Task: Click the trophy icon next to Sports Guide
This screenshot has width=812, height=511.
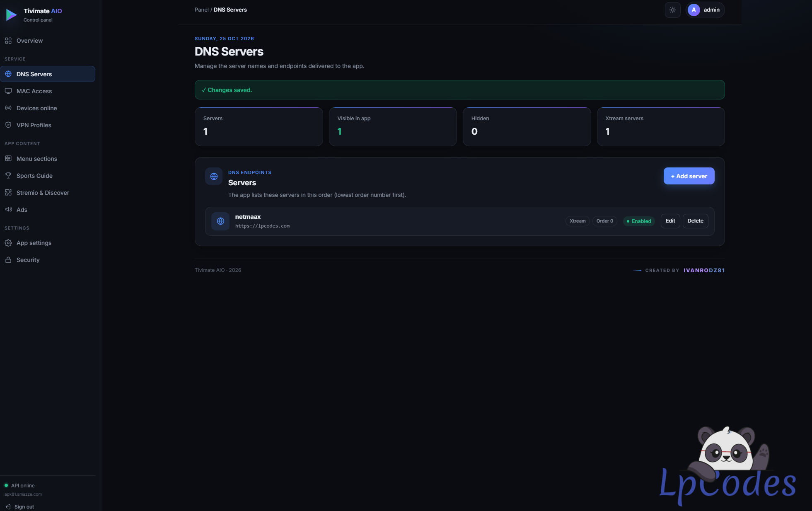Action: pyautogui.click(x=8, y=176)
